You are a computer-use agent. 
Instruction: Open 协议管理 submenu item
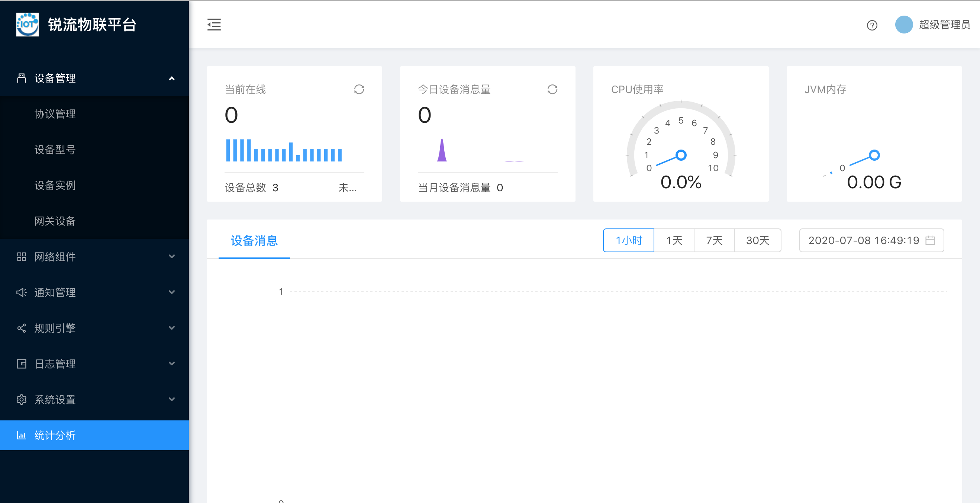pos(55,114)
